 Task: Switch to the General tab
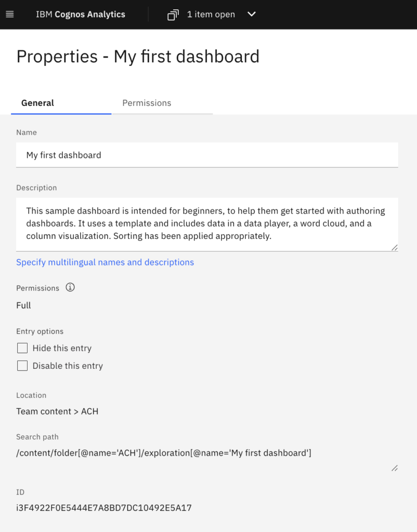[x=37, y=103]
